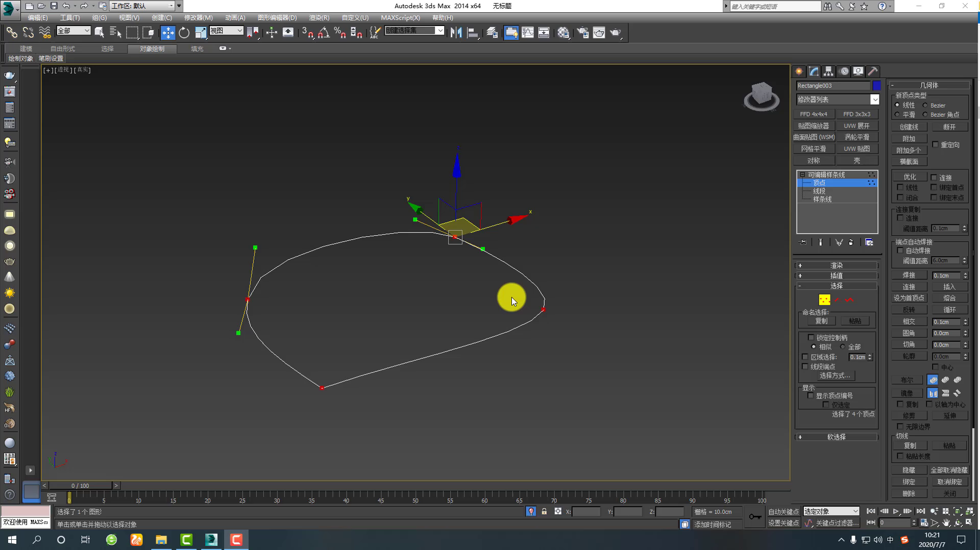980x550 pixels.
Task: Tick the 显示顶点编号 checkbox
Action: point(810,395)
